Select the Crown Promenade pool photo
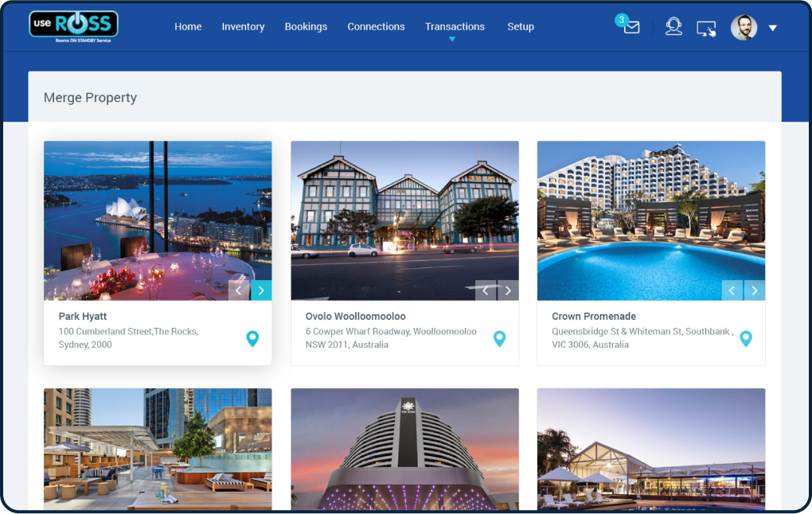 coord(651,220)
